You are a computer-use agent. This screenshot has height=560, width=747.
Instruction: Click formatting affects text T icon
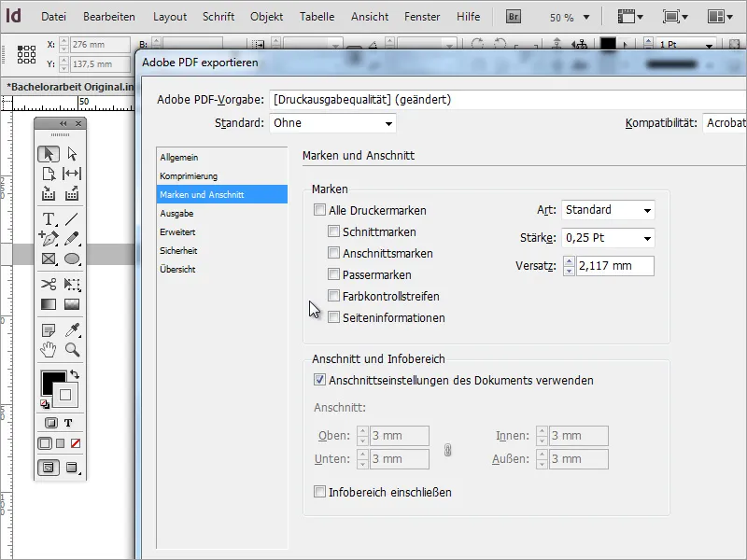pyautogui.click(x=68, y=423)
